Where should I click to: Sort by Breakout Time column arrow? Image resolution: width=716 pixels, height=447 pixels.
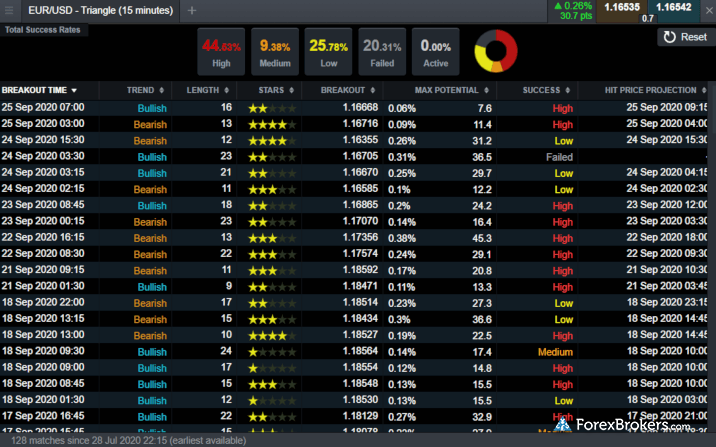[73, 90]
